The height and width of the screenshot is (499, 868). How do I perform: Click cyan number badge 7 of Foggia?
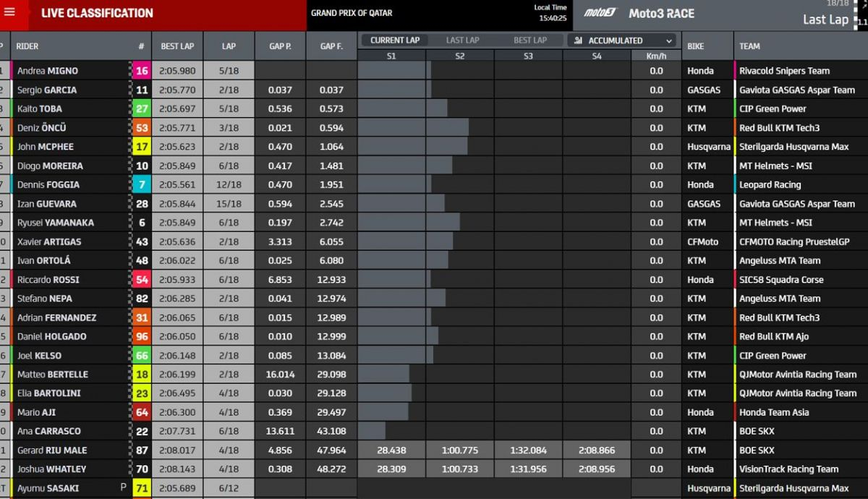[x=142, y=184]
